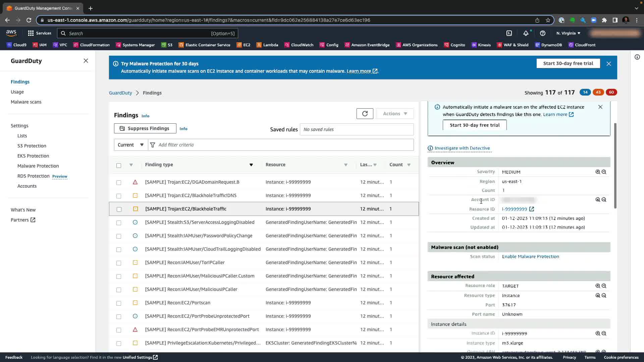This screenshot has height=362, width=644.
Task: Click the refresh findings icon button
Action: pos(365,114)
